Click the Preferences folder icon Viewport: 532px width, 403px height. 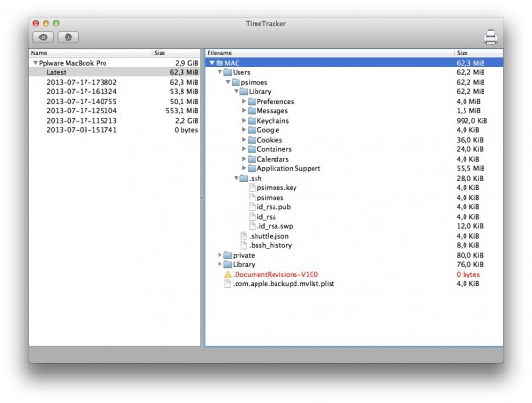tap(252, 101)
